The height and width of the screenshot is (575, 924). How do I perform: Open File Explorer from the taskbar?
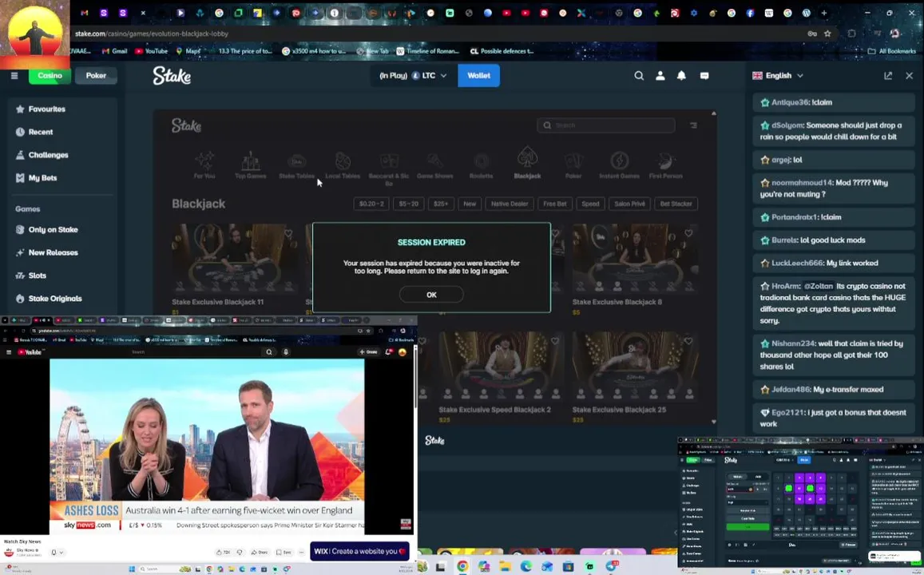click(505, 566)
